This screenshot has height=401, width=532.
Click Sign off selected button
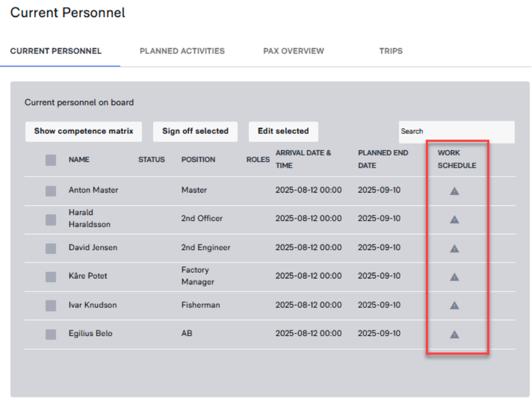point(195,131)
